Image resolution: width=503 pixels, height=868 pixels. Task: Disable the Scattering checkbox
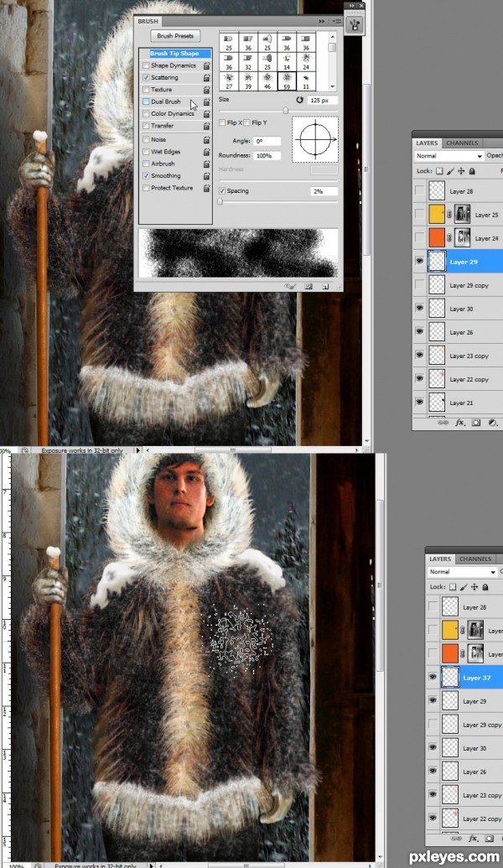pyautogui.click(x=146, y=77)
